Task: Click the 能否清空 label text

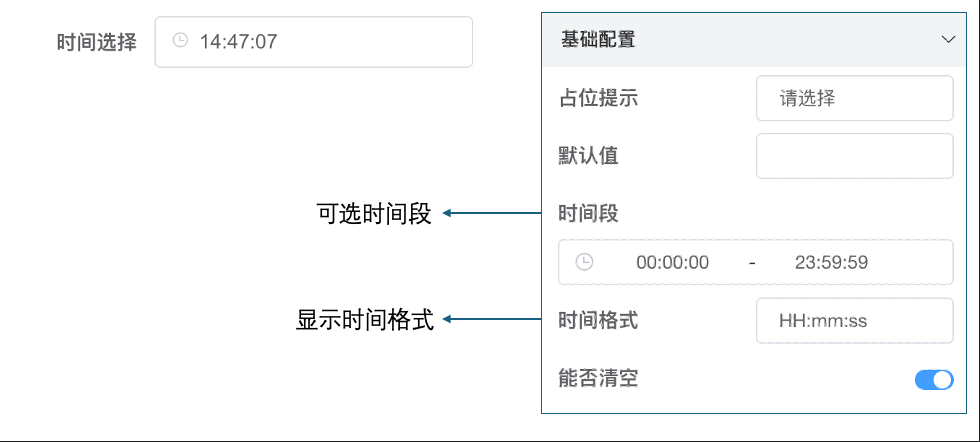Action: [598, 379]
